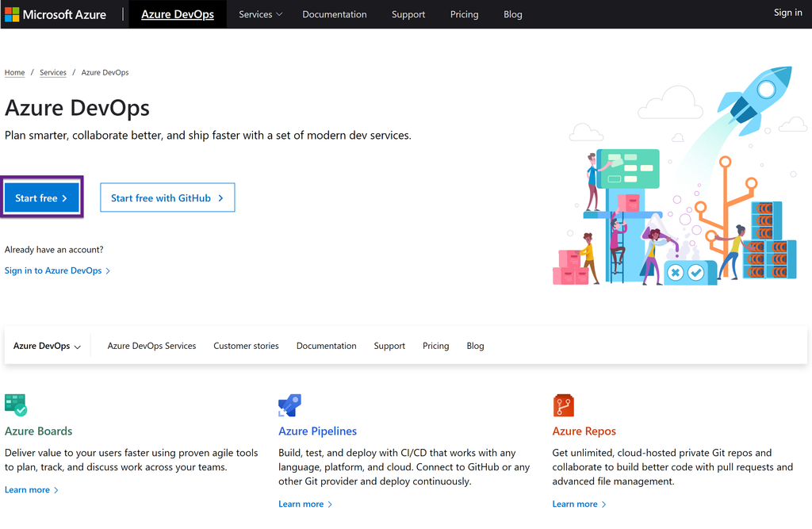Expand the Services dropdown in the top navigation
Screen dimensions: 812x529
point(260,13)
